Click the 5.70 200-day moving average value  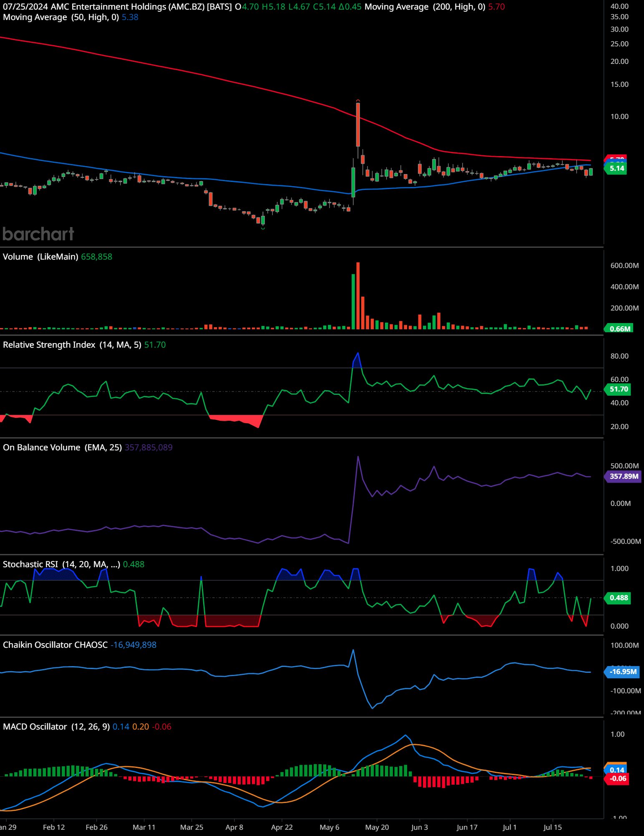point(496,7)
